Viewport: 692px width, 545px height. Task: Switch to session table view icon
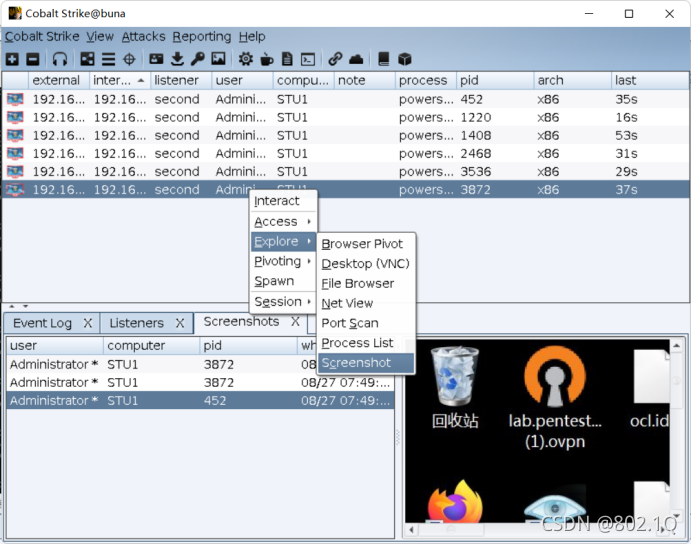(108, 59)
